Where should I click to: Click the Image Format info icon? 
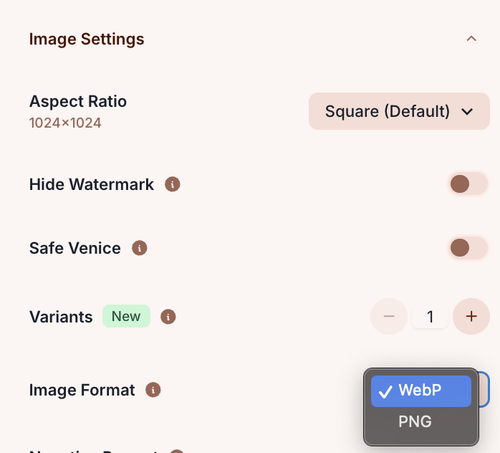pyautogui.click(x=153, y=390)
